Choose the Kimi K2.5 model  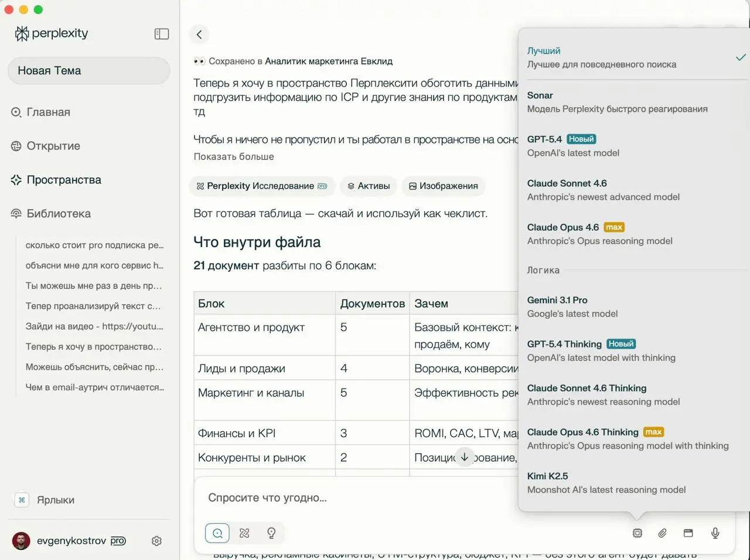[636, 483]
